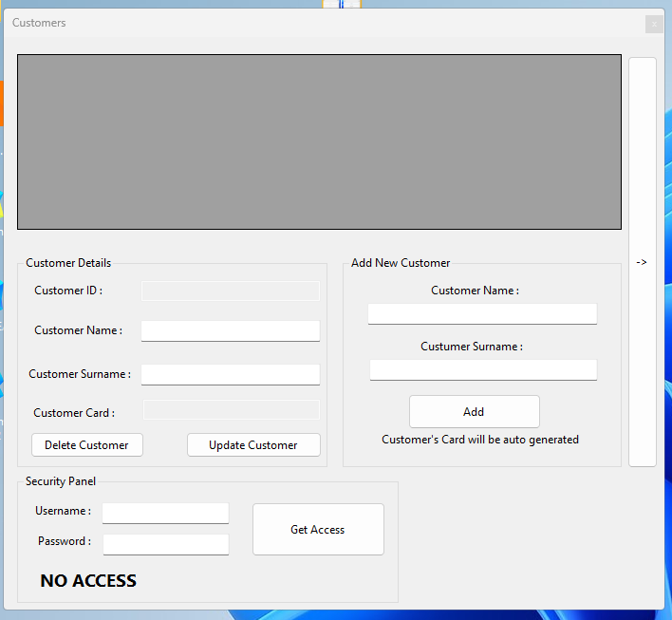Click the Add button for new customer

[474, 412]
